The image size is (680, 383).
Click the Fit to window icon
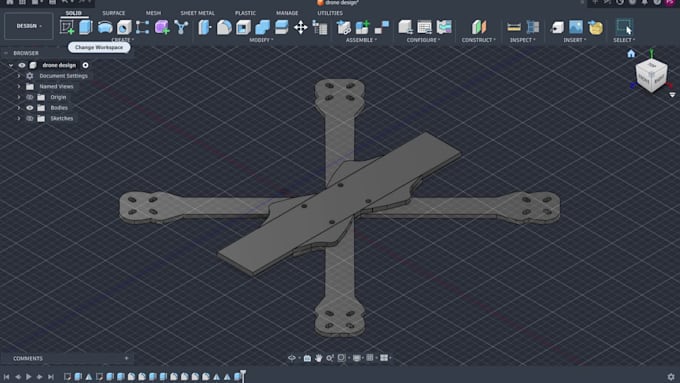click(x=341, y=358)
